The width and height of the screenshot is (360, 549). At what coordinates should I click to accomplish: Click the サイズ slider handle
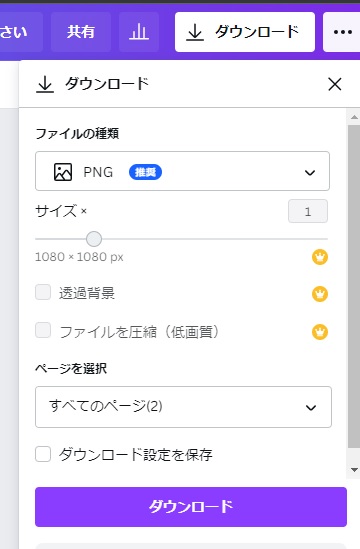(x=94, y=239)
